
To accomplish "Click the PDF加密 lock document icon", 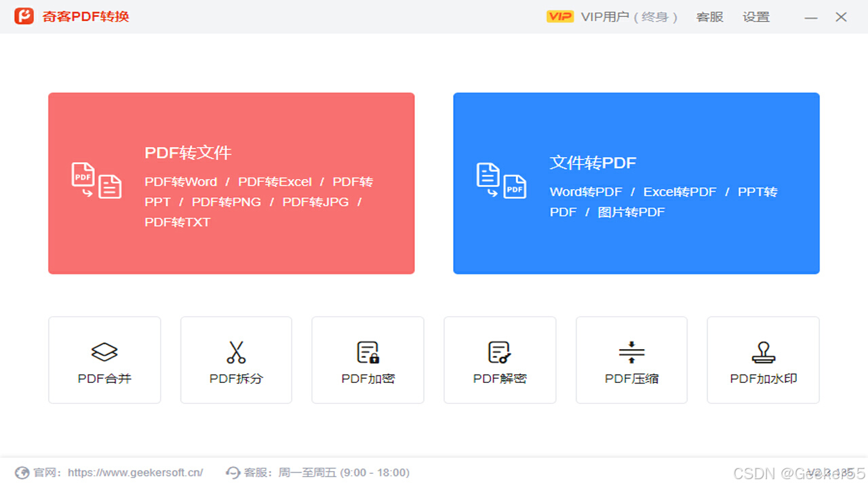I will click(368, 352).
